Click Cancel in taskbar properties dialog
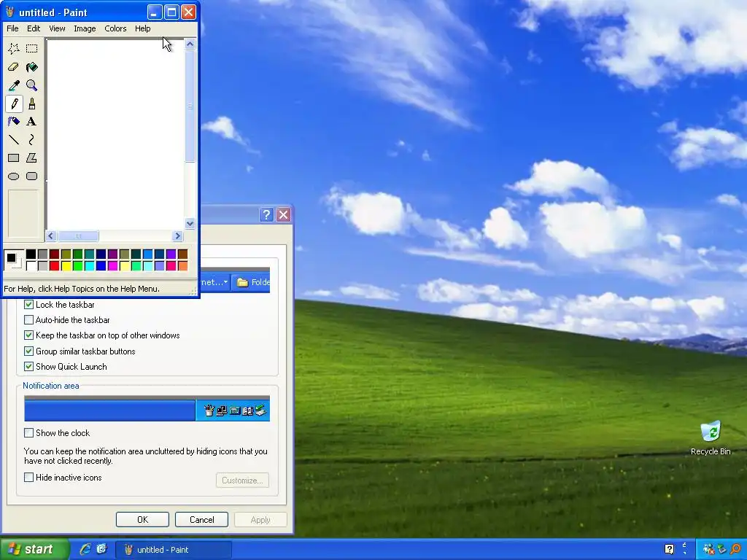 [x=201, y=519]
